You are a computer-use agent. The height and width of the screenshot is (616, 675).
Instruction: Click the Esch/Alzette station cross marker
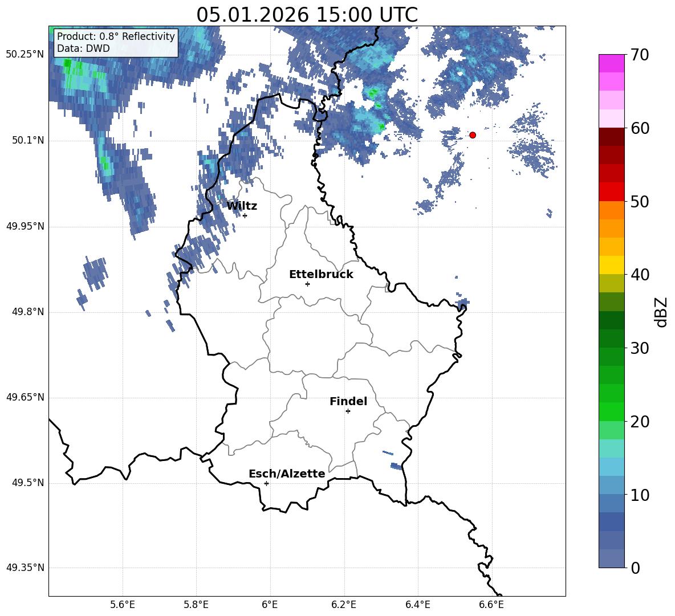pos(266,483)
